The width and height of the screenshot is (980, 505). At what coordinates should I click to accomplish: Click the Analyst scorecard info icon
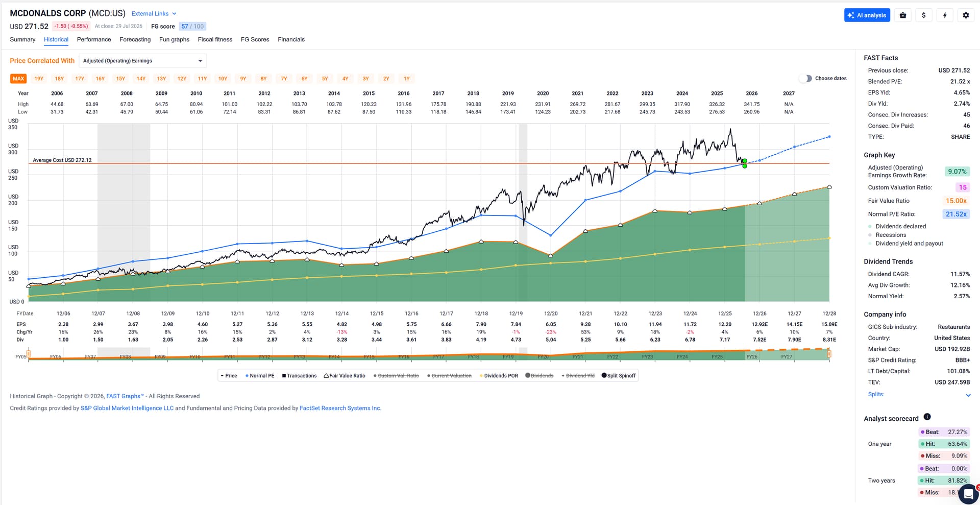(927, 417)
